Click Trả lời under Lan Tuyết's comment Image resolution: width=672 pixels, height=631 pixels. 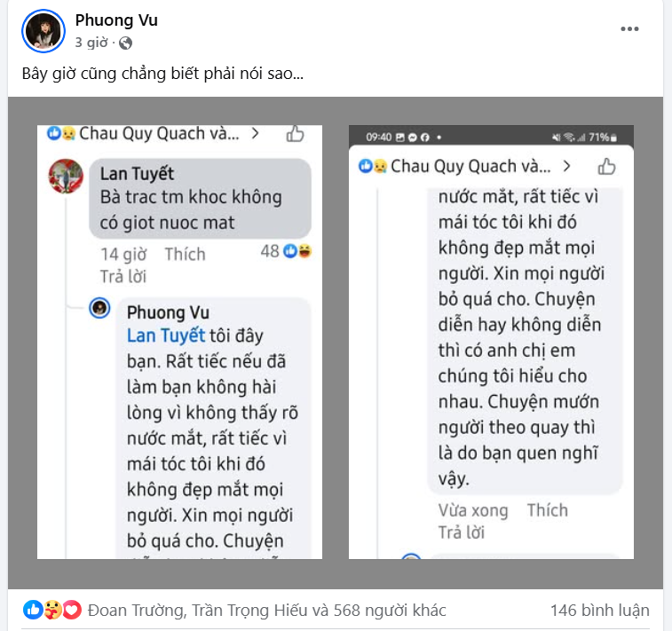tap(123, 276)
